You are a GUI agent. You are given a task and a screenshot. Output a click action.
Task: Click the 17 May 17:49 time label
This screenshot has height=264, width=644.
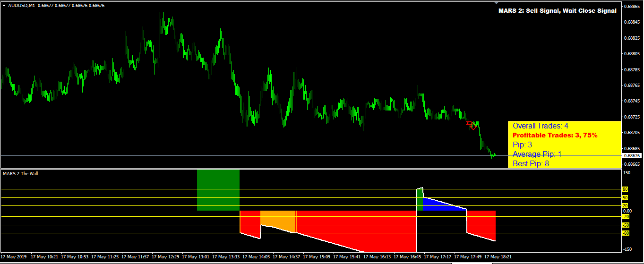pyautogui.click(x=468, y=257)
